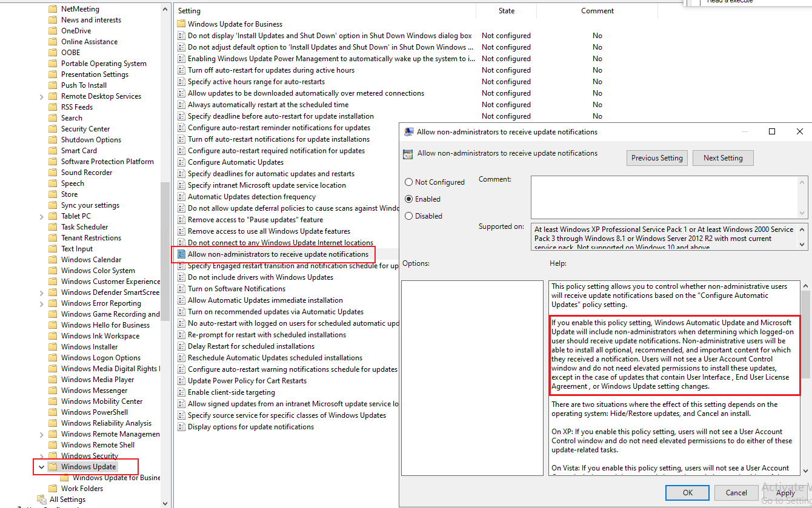Click the tree pane scroll-up arrow
The image size is (812, 508).
(x=166, y=9)
